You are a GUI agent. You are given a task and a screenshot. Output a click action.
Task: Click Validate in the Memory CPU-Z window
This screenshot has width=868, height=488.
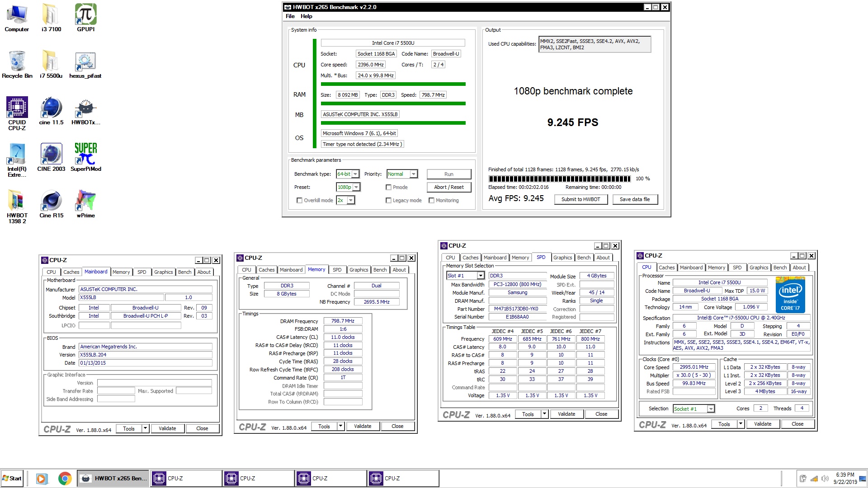click(363, 427)
